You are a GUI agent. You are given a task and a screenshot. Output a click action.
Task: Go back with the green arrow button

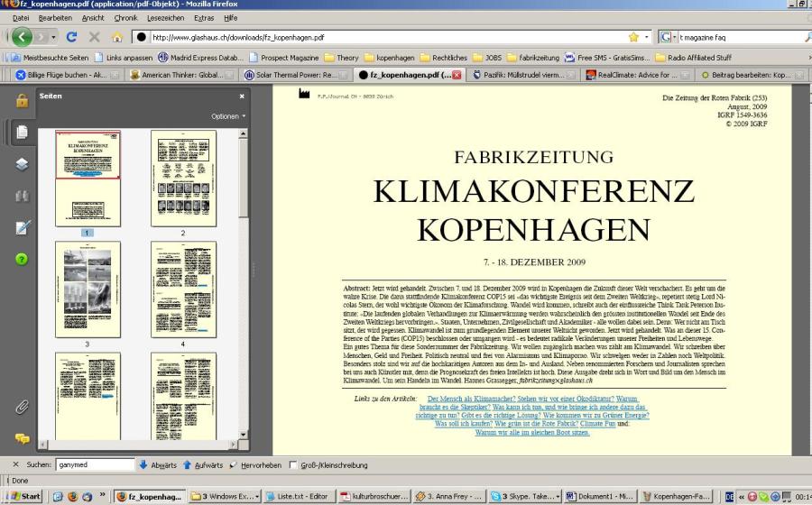23,37
